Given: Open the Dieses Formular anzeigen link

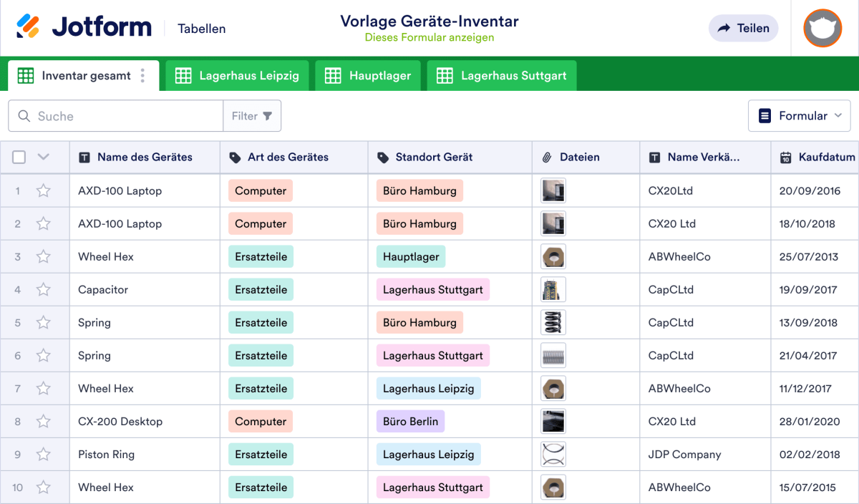Looking at the screenshot, I should pos(429,37).
